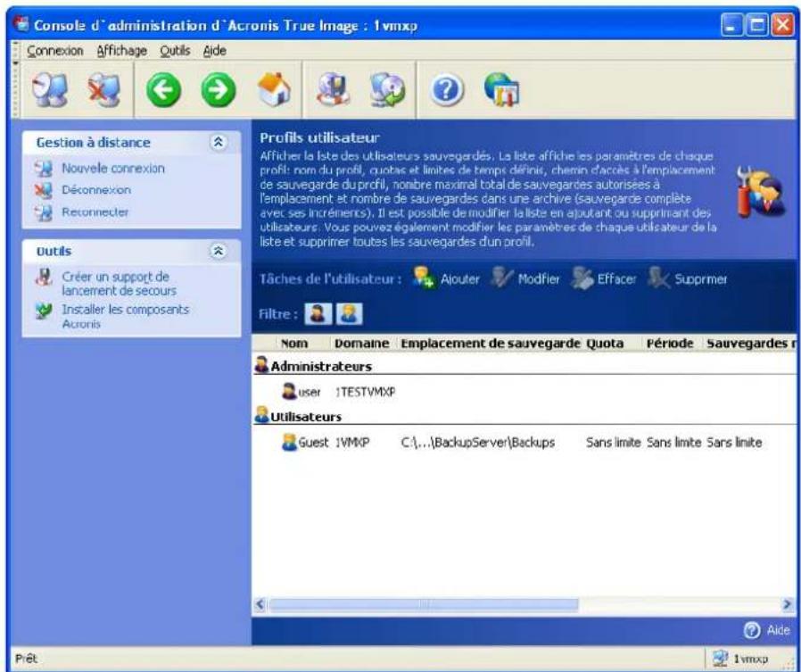Collapse the Outils panel
801x672 pixels.
[219, 251]
